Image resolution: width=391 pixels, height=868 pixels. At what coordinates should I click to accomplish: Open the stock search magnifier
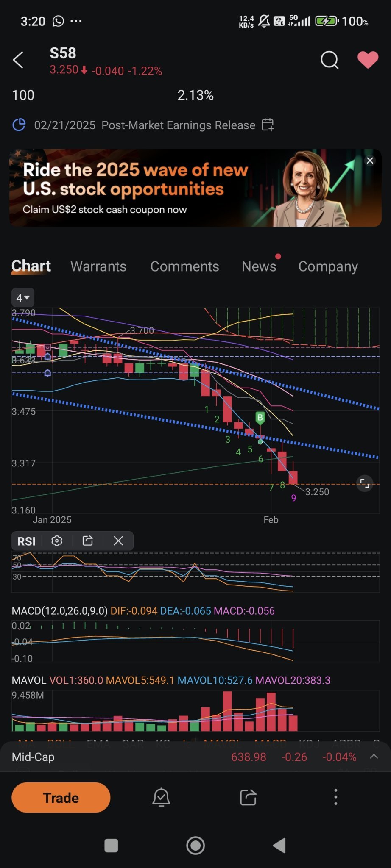[330, 60]
